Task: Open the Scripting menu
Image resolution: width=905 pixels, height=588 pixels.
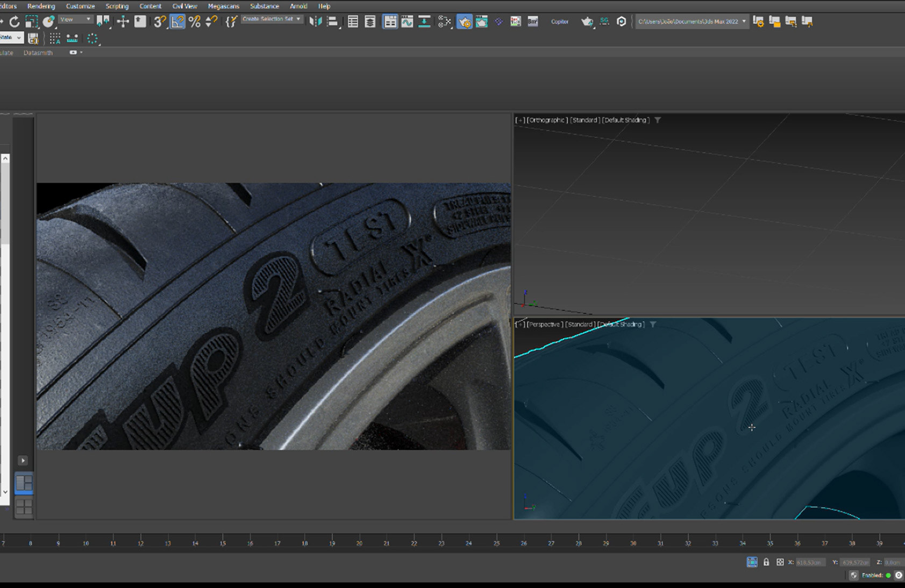Action: [117, 6]
